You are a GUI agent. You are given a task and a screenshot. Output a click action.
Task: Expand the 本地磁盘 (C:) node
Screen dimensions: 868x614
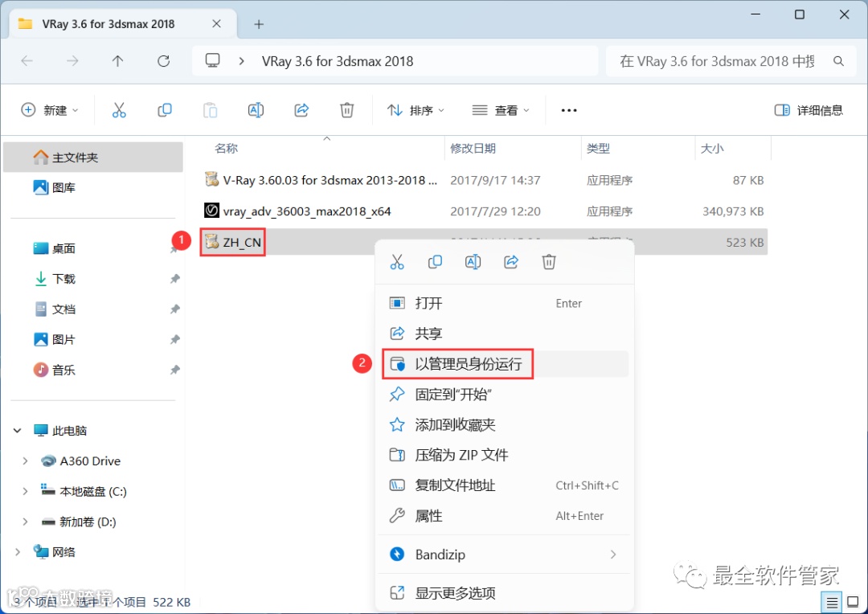click(25, 491)
